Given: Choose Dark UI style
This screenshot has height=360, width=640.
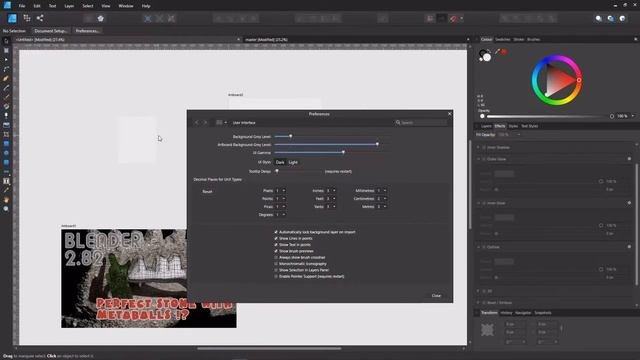Looking at the screenshot, I should pyautogui.click(x=280, y=162).
